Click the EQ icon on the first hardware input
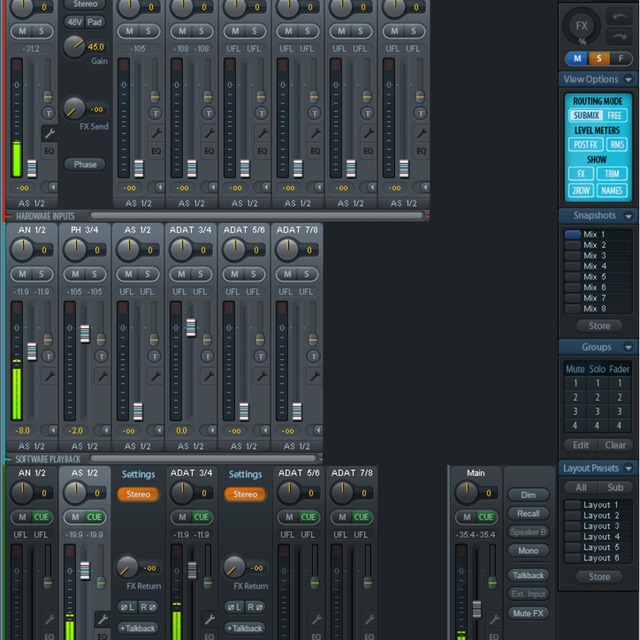Screen dimensions: 640x640 tap(47, 150)
